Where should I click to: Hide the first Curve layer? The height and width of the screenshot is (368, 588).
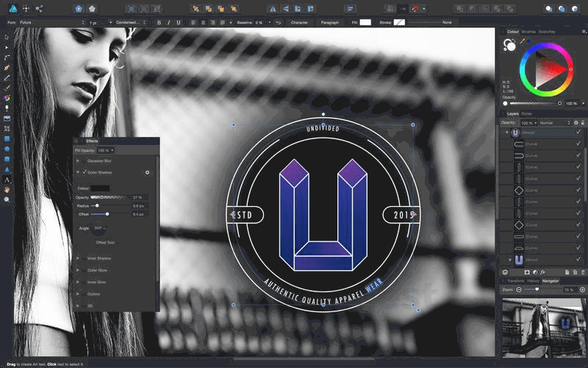point(579,144)
